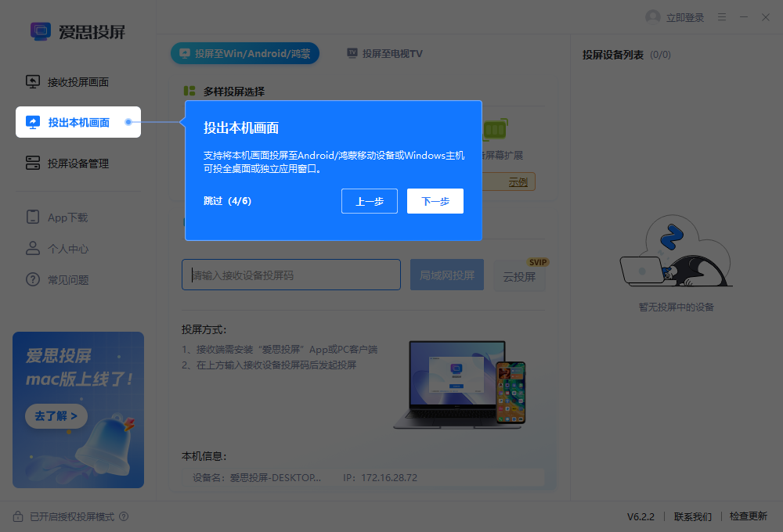This screenshot has width=783, height=532.
Task: Click 已开启授权投屏模式 status text
Action: click(72, 517)
